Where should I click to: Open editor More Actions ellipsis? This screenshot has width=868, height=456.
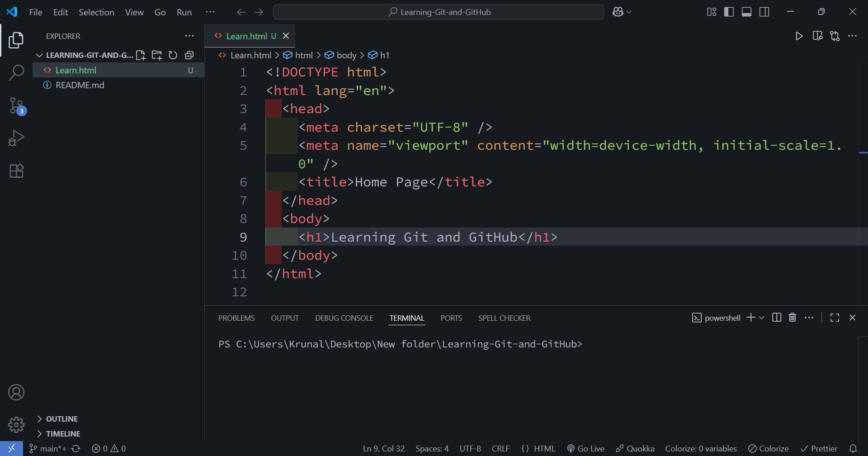click(853, 36)
